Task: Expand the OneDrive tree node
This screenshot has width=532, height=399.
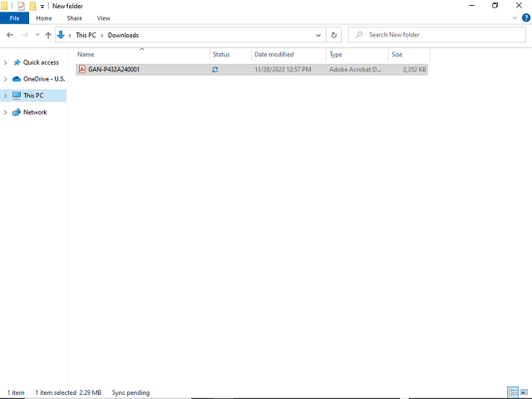Action: [x=6, y=79]
